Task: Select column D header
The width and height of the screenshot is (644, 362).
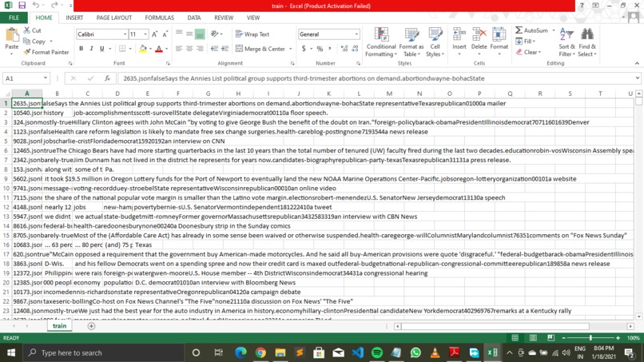Action: point(117,93)
